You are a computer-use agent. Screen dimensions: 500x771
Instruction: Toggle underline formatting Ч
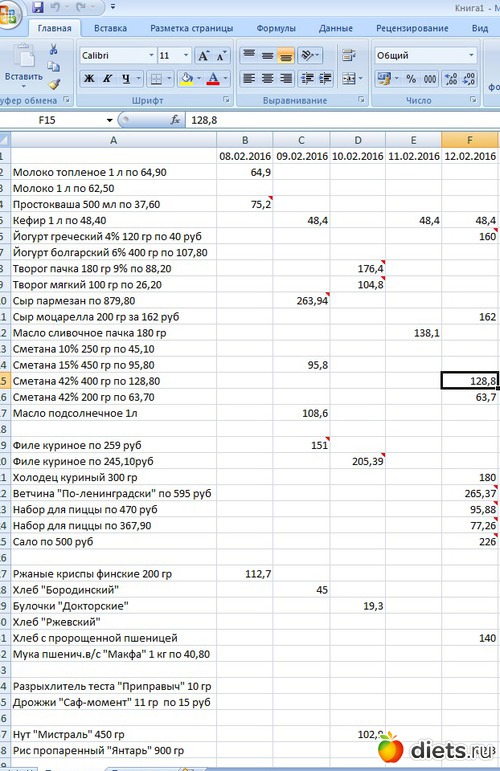point(126,78)
